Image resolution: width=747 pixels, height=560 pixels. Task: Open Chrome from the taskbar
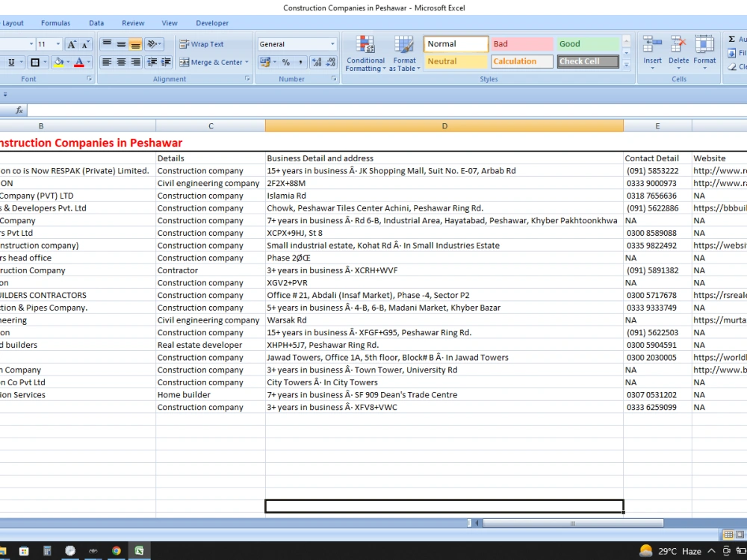point(117,551)
